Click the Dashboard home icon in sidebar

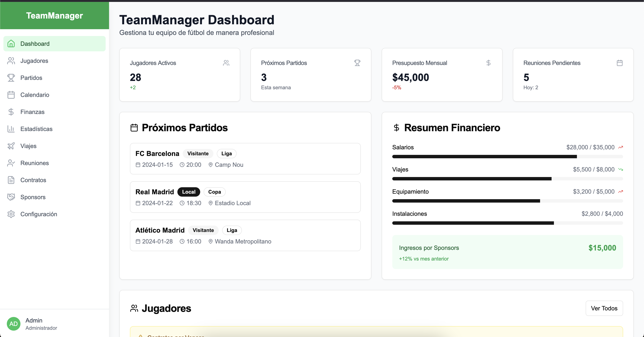[x=11, y=44]
